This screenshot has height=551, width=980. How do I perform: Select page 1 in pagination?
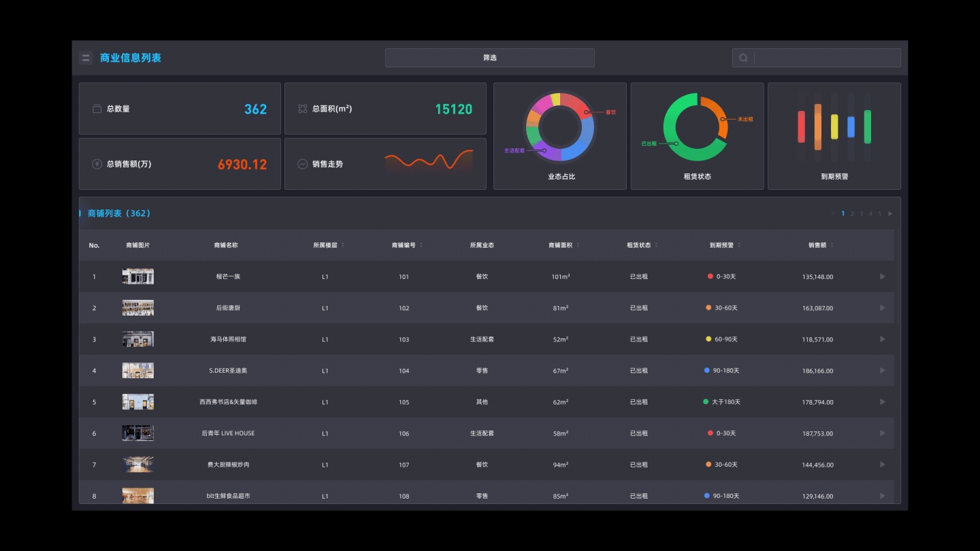(x=843, y=214)
